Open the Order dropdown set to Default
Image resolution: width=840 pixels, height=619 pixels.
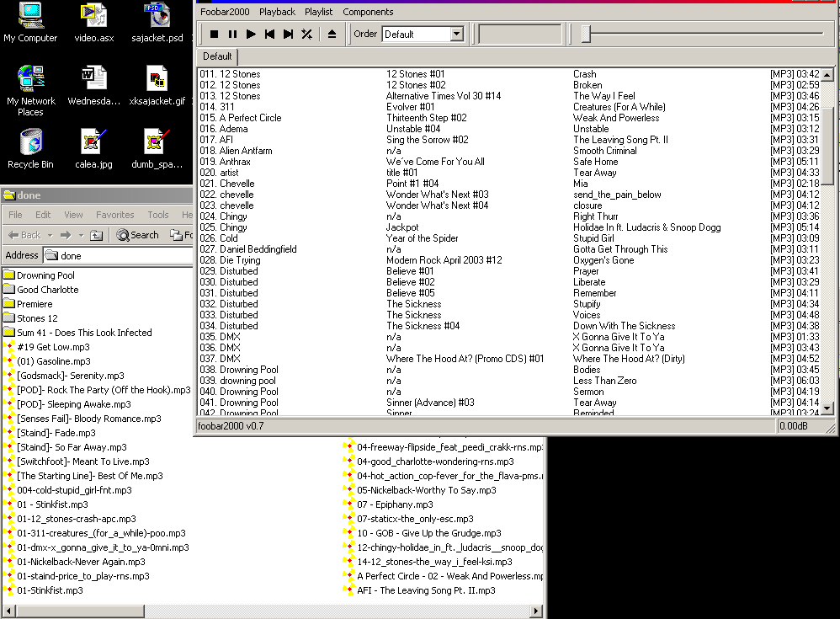coord(457,35)
